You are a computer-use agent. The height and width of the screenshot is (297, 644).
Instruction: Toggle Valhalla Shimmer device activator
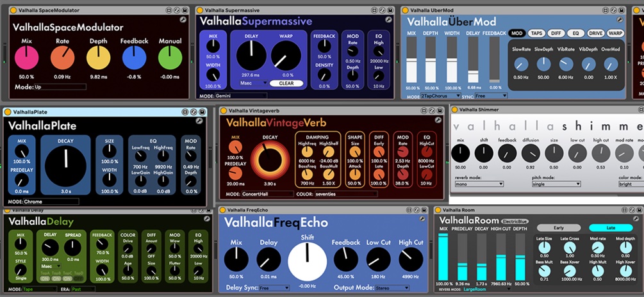(454, 109)
